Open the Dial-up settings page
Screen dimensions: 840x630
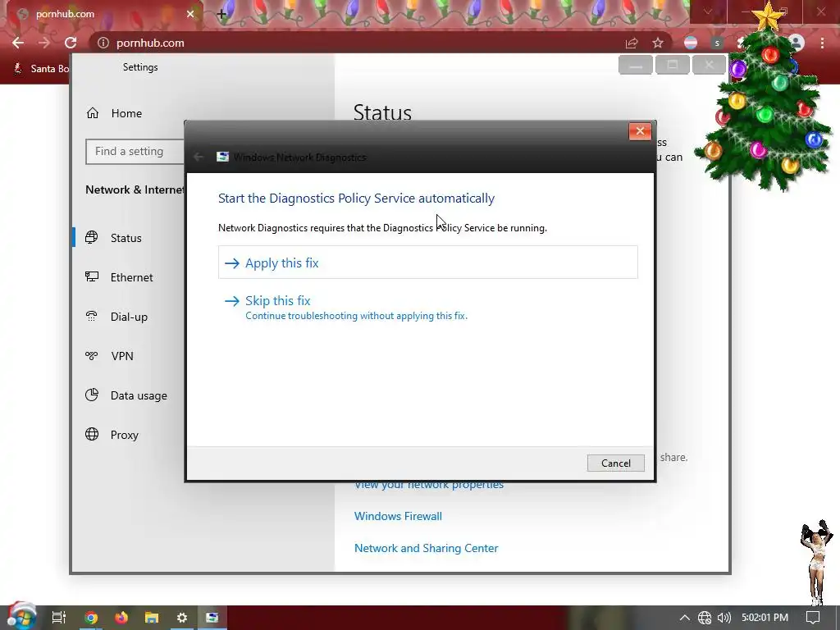(129, 317)
